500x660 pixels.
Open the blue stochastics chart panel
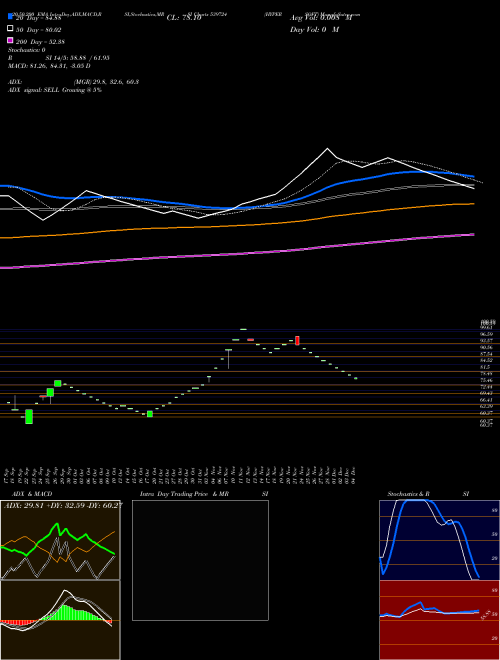pyautogui.click(x=439, y=540)
